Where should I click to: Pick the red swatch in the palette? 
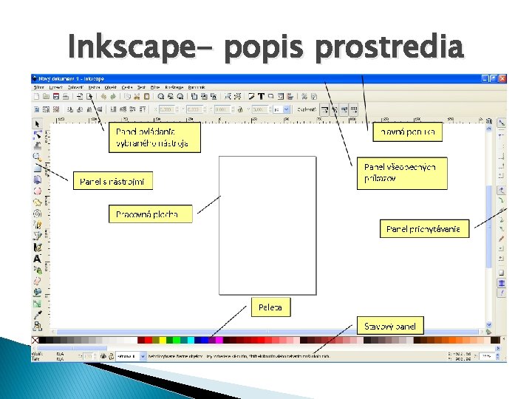(x=149, y=340)
